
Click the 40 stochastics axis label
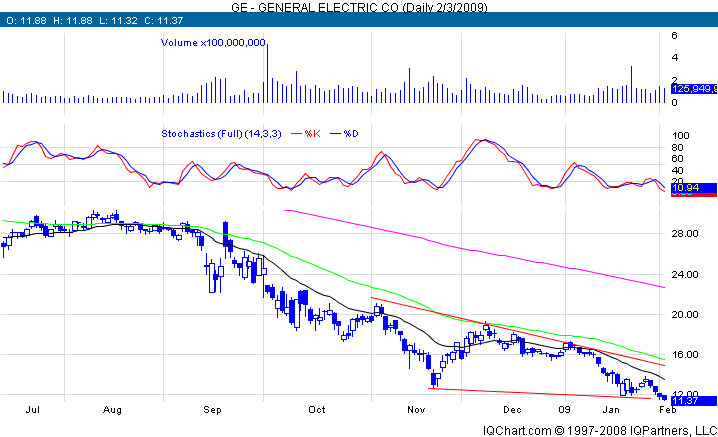(677, 170)
